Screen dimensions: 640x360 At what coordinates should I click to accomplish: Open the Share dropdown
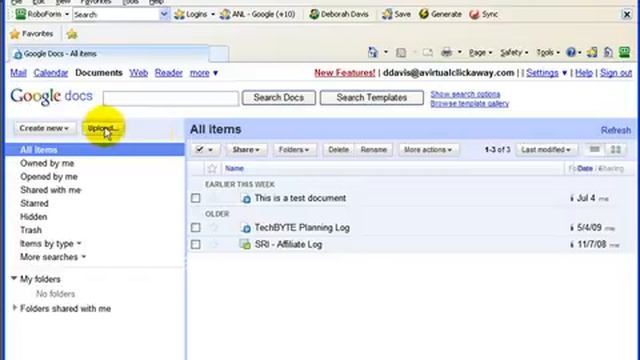click(x=246, y=150)
